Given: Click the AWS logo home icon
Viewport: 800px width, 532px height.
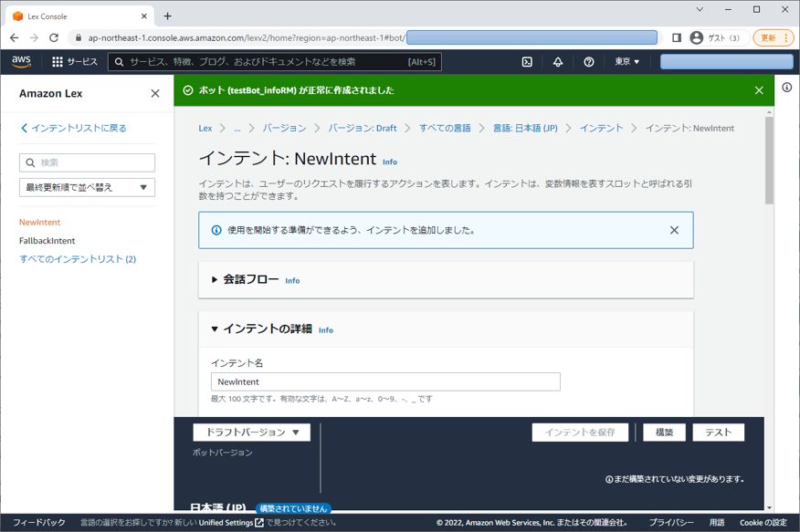Looking at the screenshot, I should click(x=21, y=61).
